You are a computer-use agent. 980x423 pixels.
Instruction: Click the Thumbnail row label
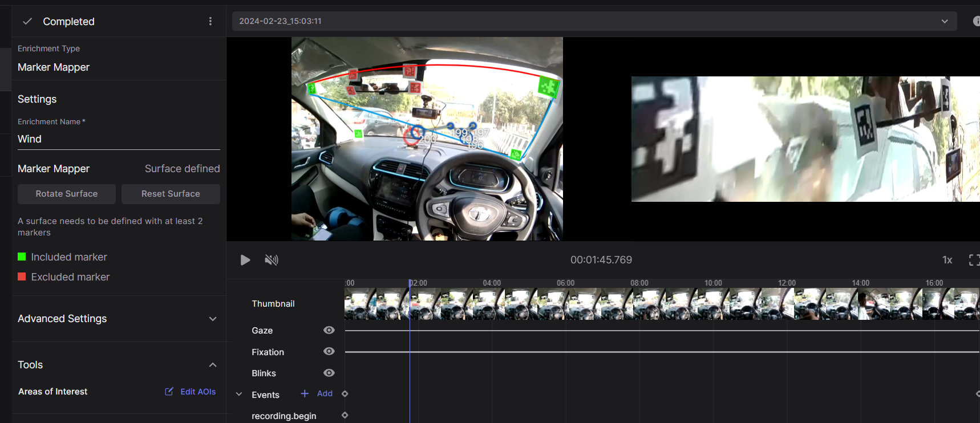[273, 304]
